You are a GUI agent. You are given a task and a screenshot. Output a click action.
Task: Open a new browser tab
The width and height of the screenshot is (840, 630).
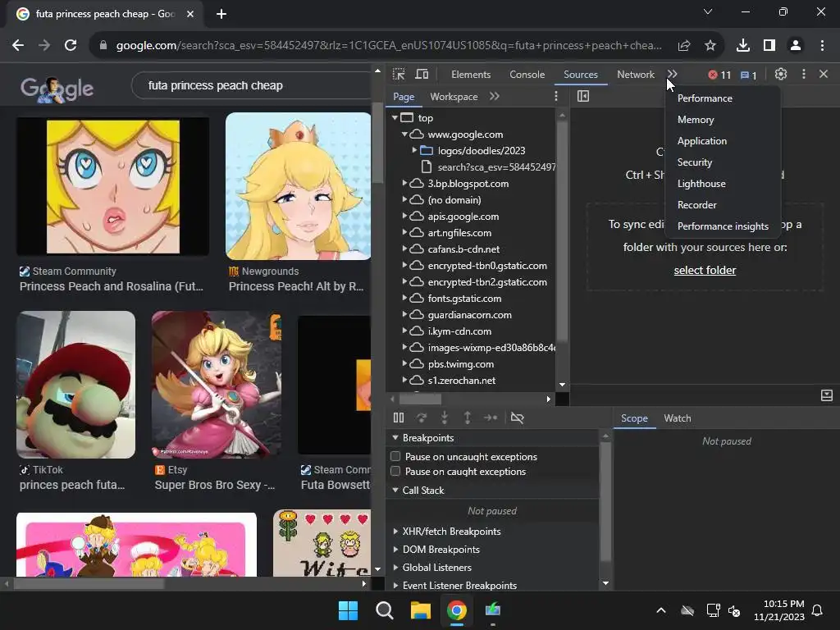(x=221, y=14)
